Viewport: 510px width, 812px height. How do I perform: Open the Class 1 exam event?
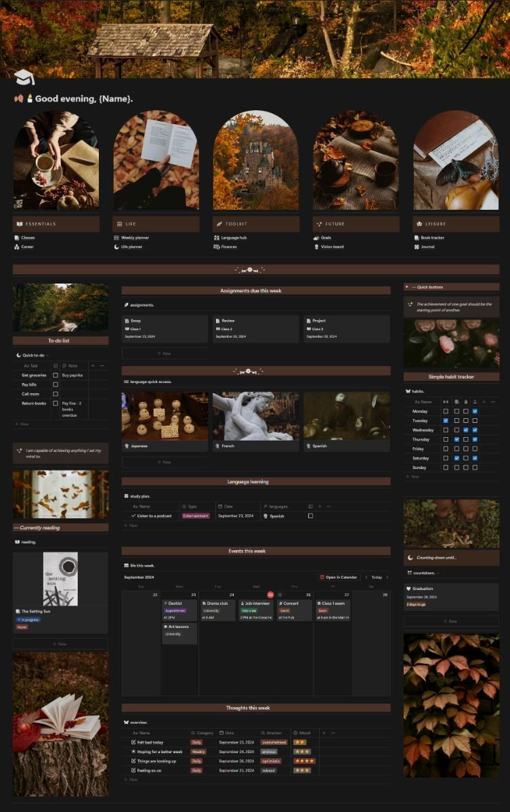click(x=333, y=610)
